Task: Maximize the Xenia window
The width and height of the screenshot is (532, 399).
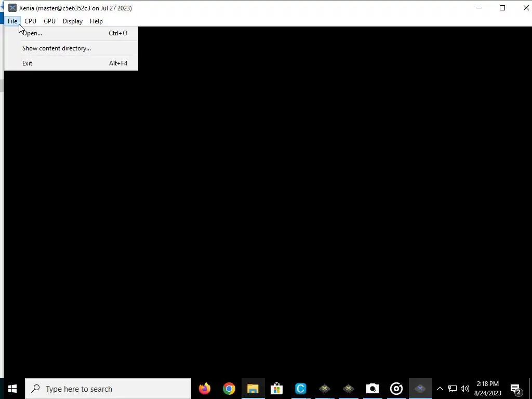Action: (502, 8)
